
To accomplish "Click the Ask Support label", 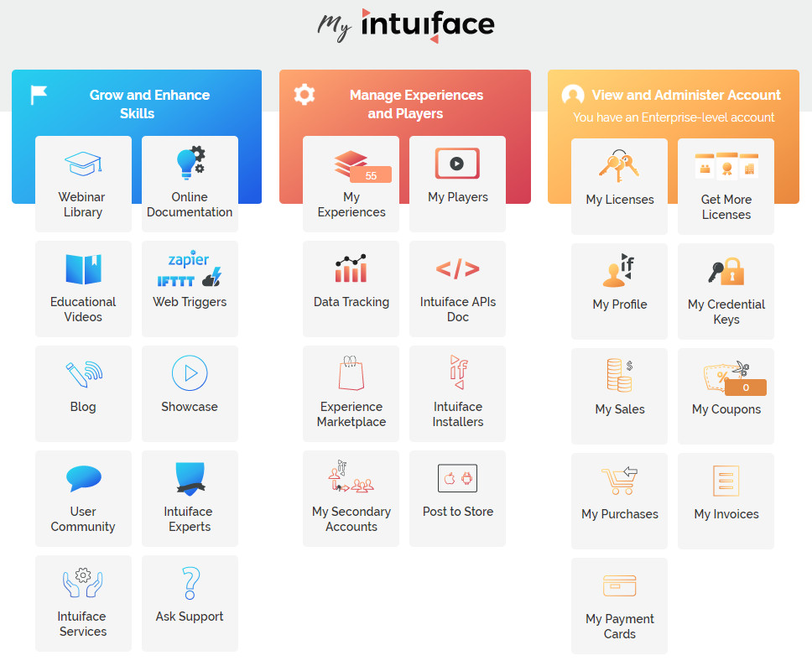I will pos(190,617).
